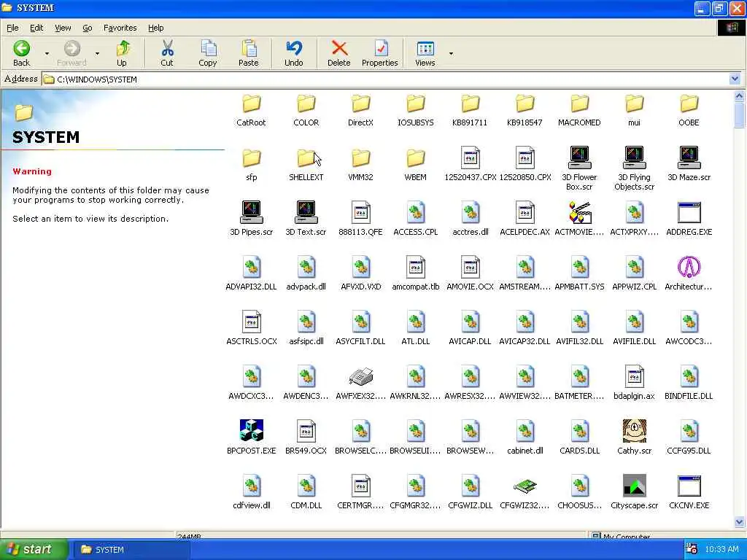This screenshot has width=747, height=560.
Task: Click the Windows flag throbber icon
Action: pos(732,28)
